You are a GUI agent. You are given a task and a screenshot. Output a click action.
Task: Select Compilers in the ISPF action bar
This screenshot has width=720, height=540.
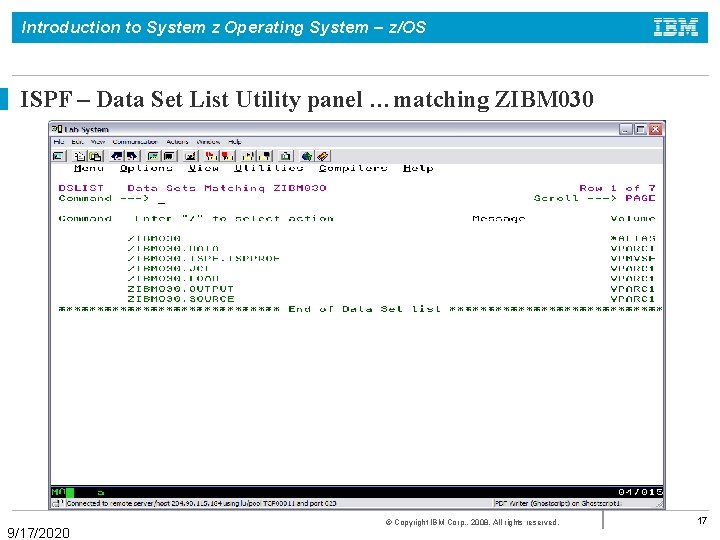tap(354, 168)
